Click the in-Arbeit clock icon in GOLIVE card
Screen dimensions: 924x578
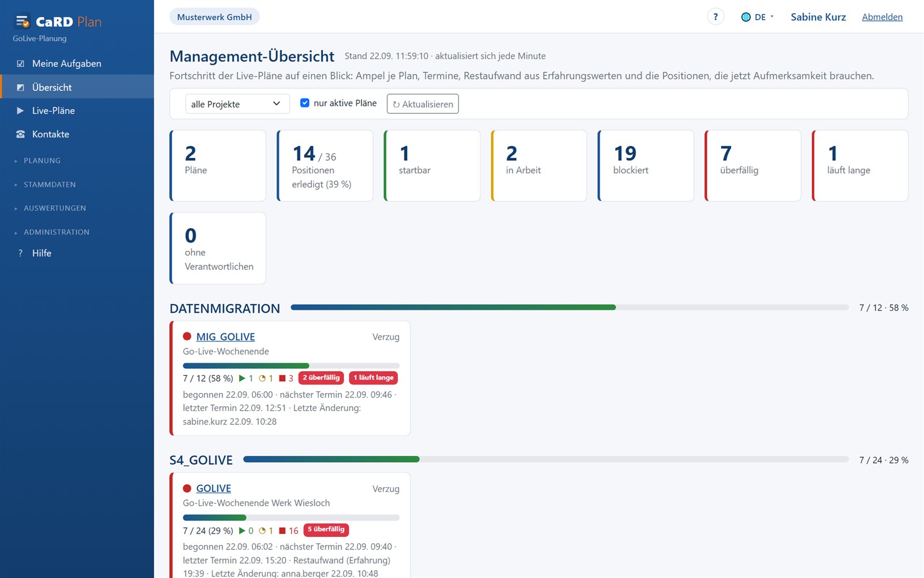tap(262, 531)
